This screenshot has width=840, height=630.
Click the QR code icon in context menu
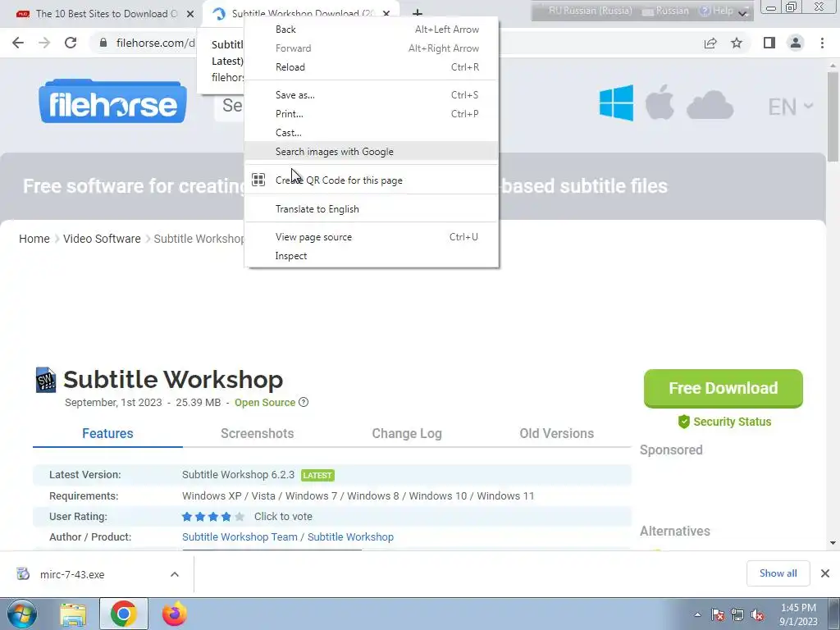258,180
